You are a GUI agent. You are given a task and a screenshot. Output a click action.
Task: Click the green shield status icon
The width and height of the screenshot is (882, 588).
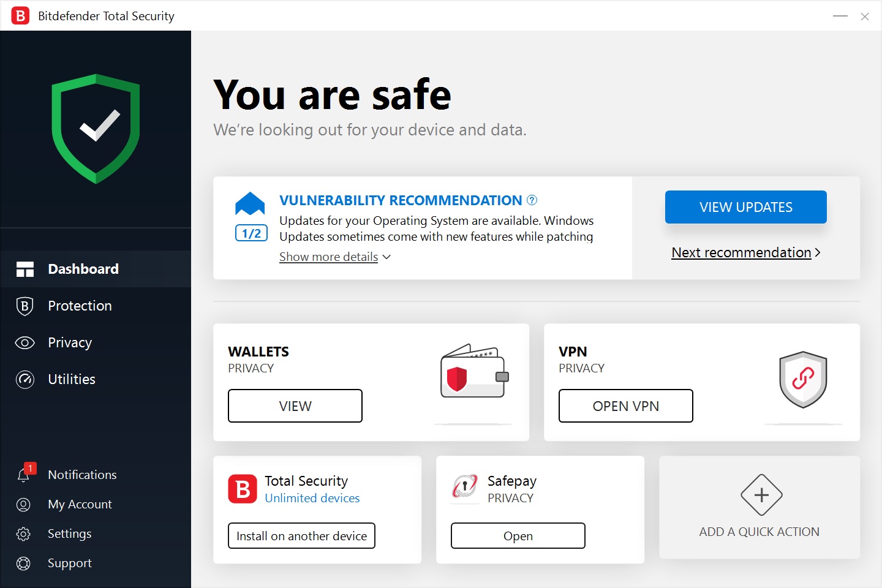click(96, 129)
